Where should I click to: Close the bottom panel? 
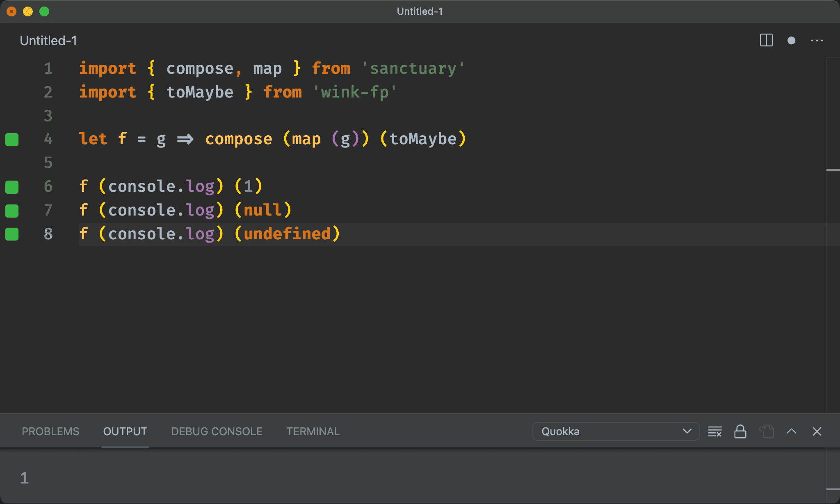[x=817, y=431]
